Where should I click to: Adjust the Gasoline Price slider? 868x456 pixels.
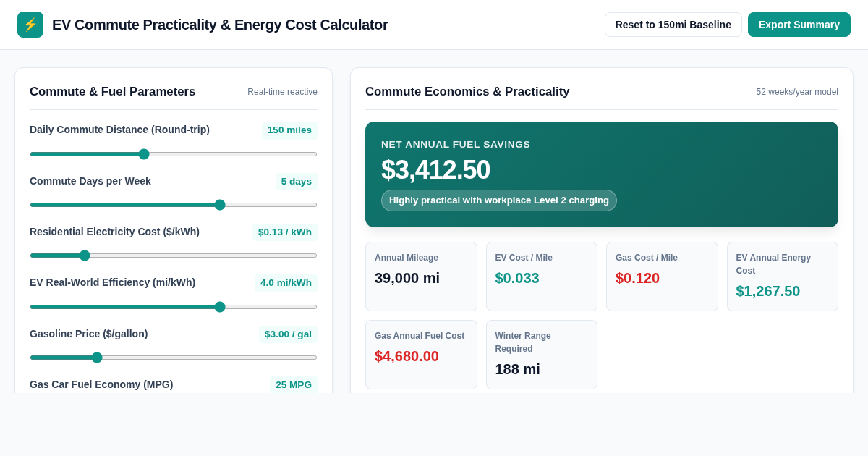[174, 358]
